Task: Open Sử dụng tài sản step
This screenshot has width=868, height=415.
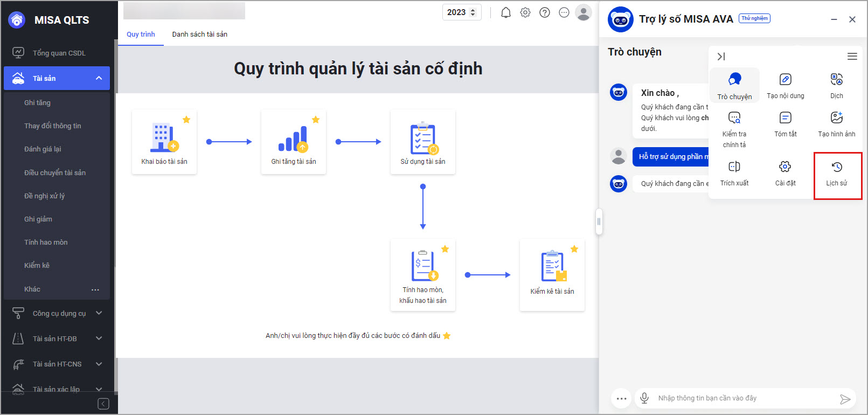Action: pyautogui.click(x=423, y=142)
